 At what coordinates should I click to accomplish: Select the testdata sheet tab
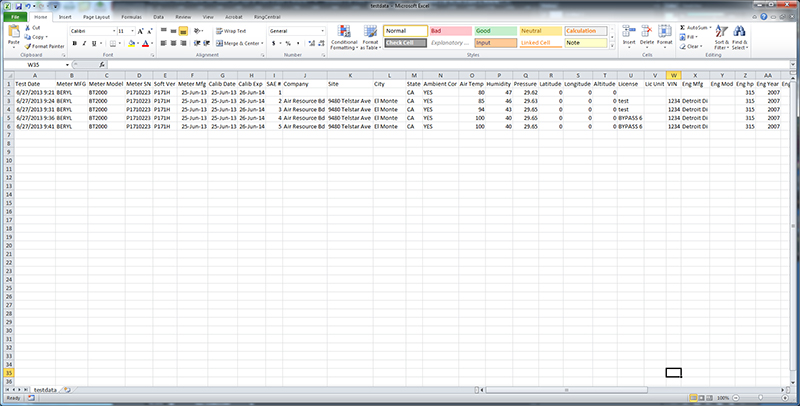45,388
